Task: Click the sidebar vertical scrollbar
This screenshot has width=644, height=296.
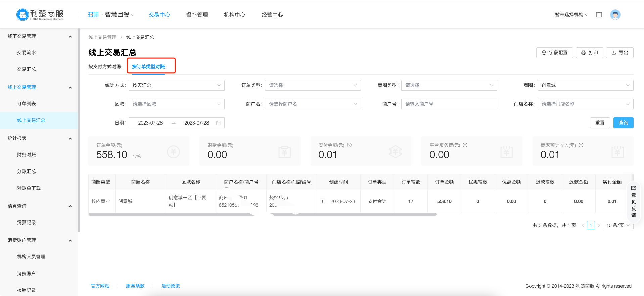Action: [79, 130]
